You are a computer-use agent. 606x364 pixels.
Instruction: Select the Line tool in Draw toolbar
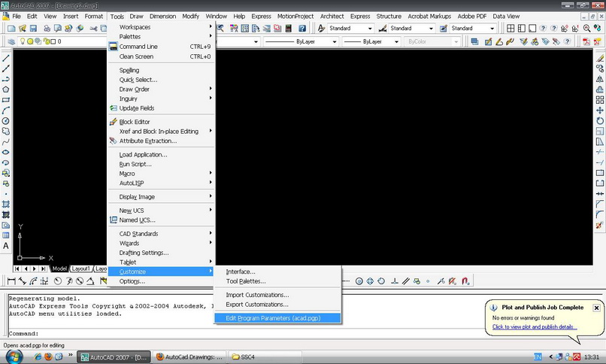pos(6,59)
